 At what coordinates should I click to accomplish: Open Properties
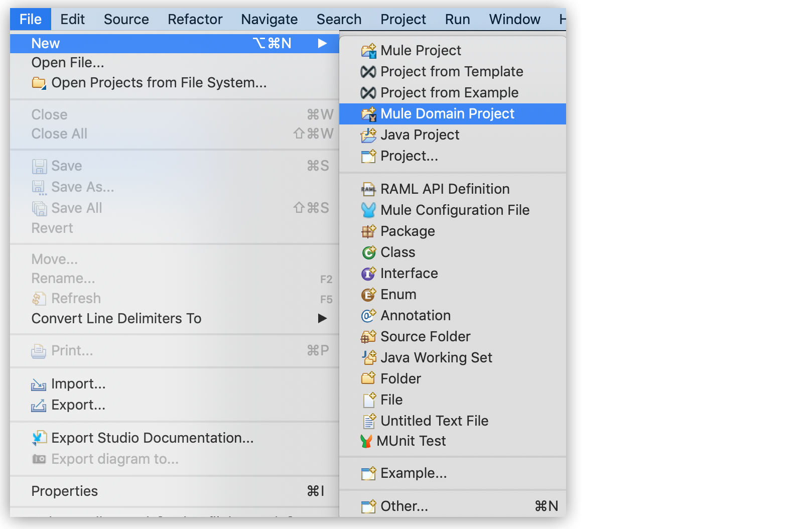pos(64,491)
